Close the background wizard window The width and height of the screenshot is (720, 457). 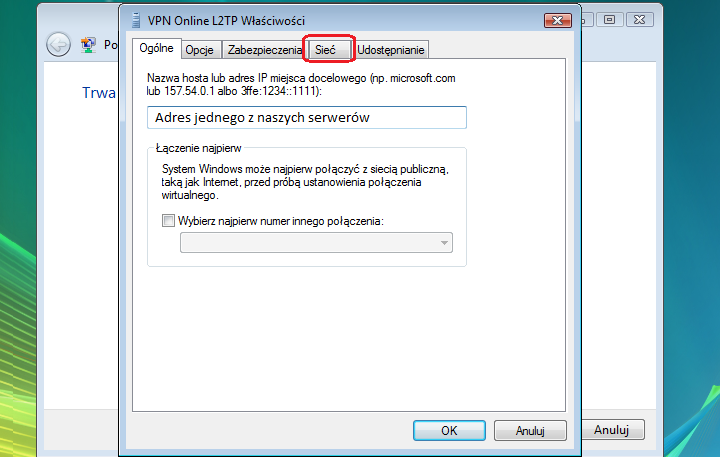[639, 20]
